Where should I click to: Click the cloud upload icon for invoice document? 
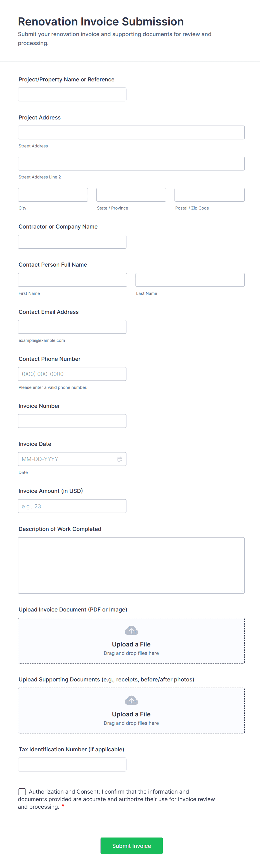point(131,631)
